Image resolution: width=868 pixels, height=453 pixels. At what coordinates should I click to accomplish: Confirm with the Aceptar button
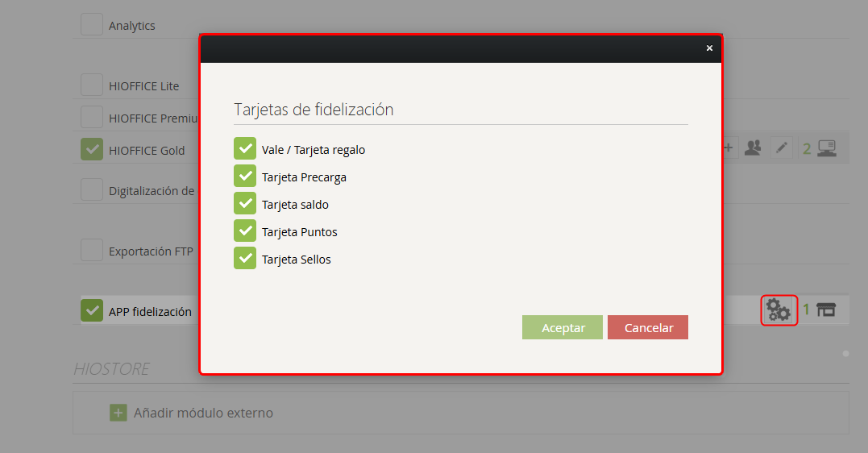click(563, 327)
